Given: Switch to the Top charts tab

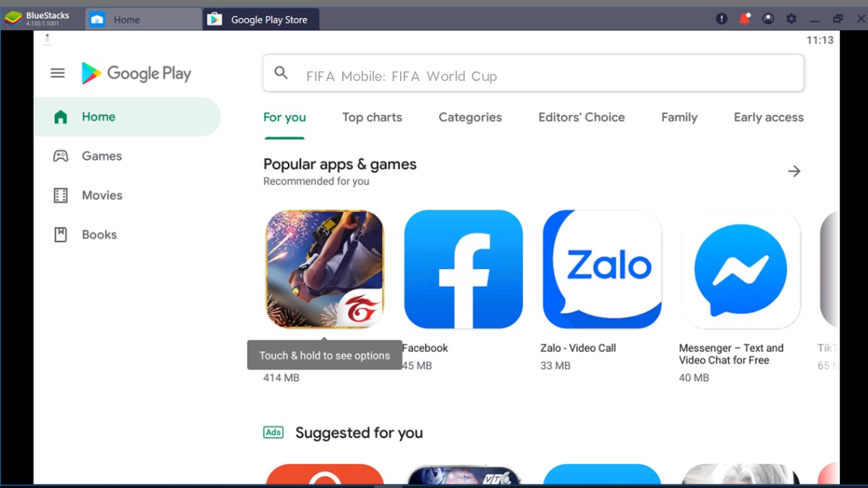Looking at the screenshot, I should point(372,117).
